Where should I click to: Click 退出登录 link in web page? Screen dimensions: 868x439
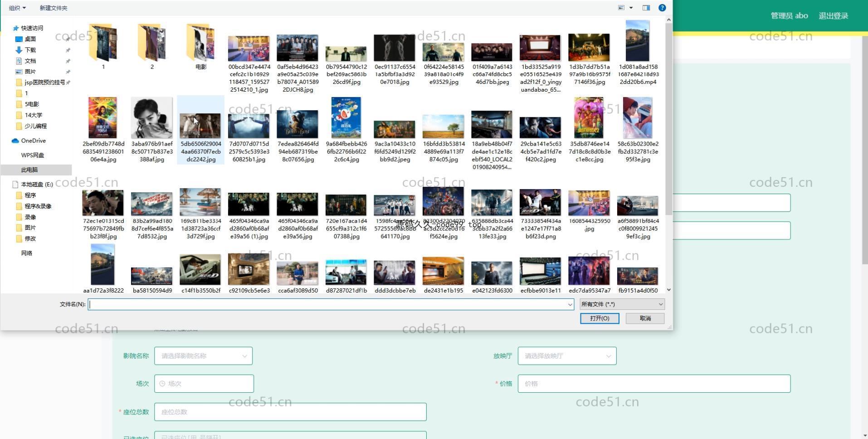click(833, 16)
